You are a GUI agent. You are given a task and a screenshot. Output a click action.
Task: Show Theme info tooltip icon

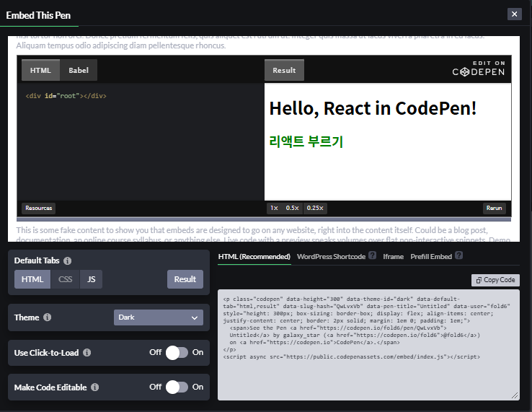coord(47,317)
